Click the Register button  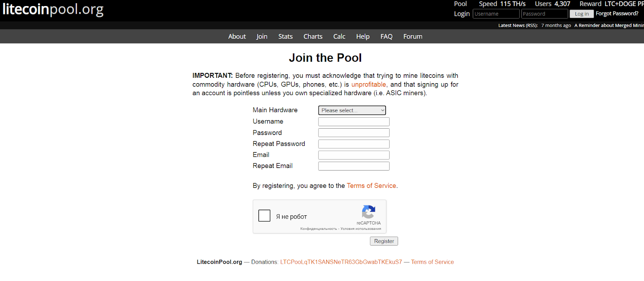tap(384, 241)
